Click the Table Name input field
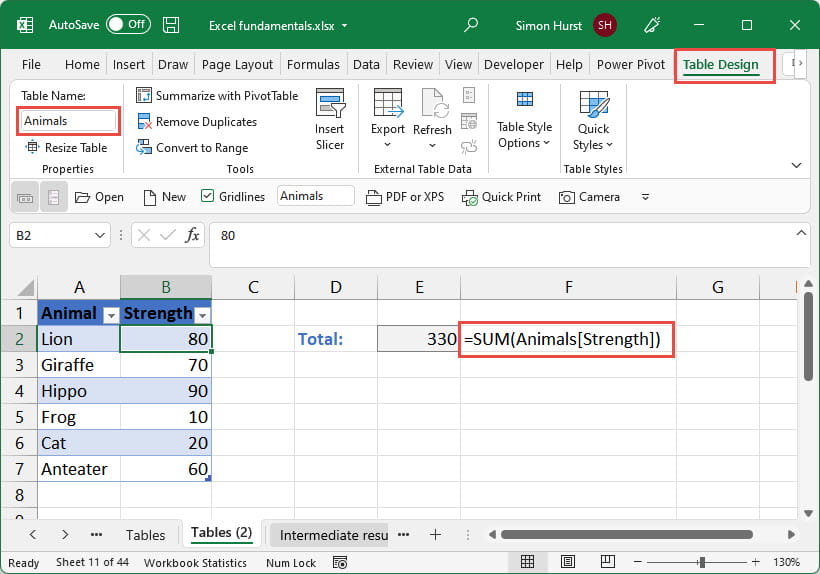820x574 pixels. point(69,121)
